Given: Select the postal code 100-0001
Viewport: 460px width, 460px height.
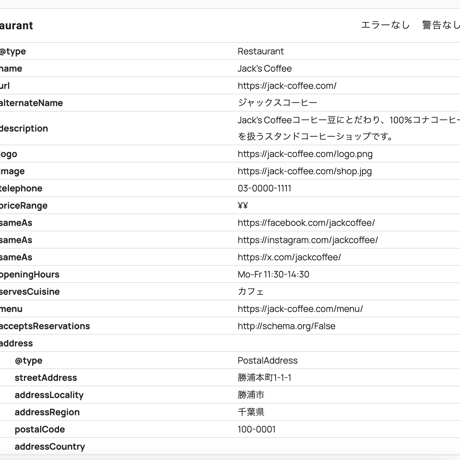Looking at the screenshot, I should [x=256, y=429].
